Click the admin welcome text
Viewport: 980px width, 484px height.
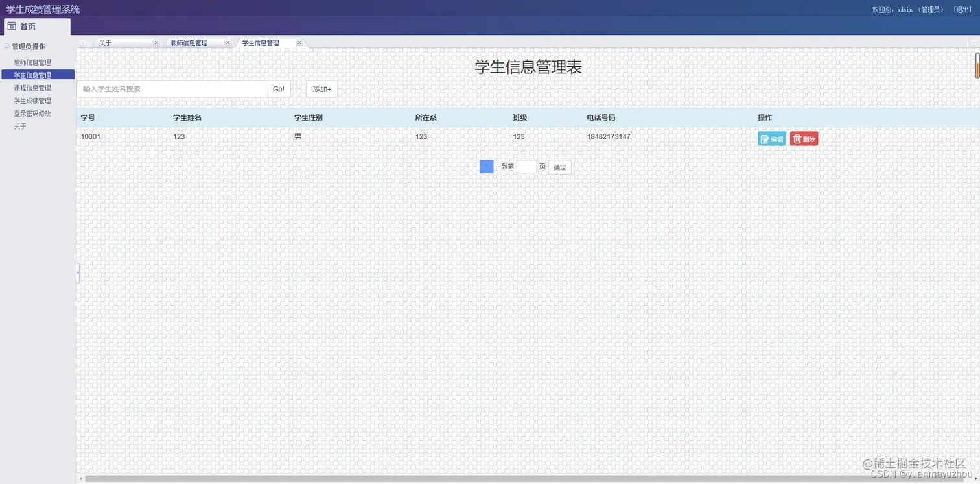tap(908, 10)
